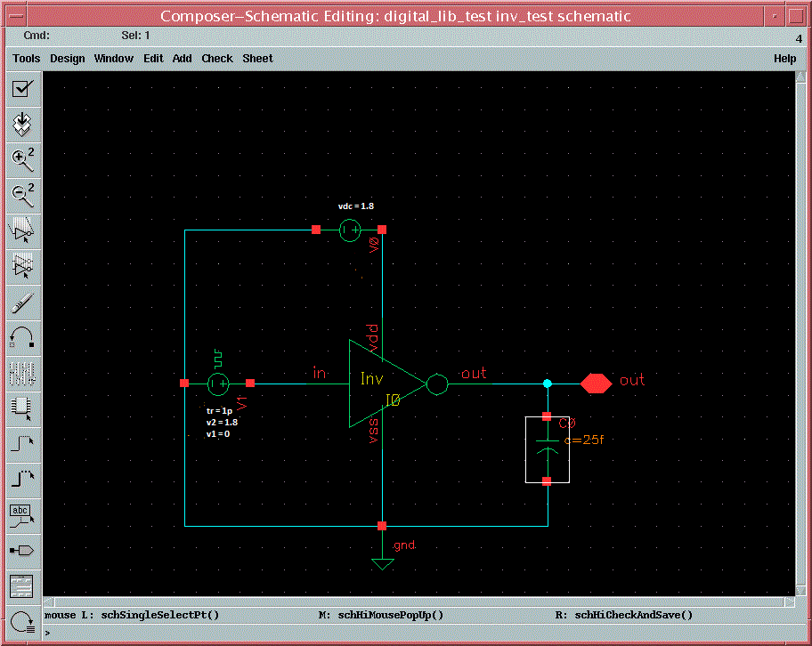
Task: Click the 'vdc = 1.8' label
Action: coord(356,206)
